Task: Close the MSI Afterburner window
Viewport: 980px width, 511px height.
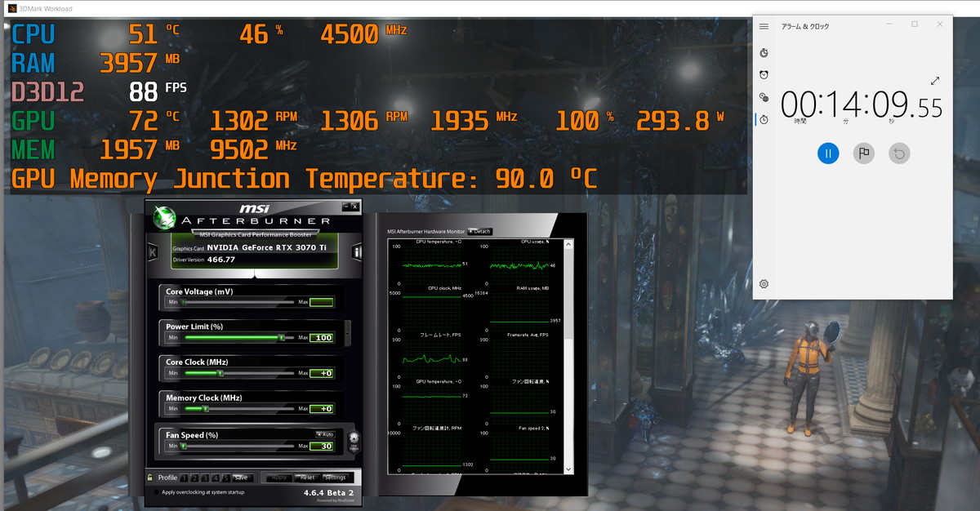Action: [355, 207]
